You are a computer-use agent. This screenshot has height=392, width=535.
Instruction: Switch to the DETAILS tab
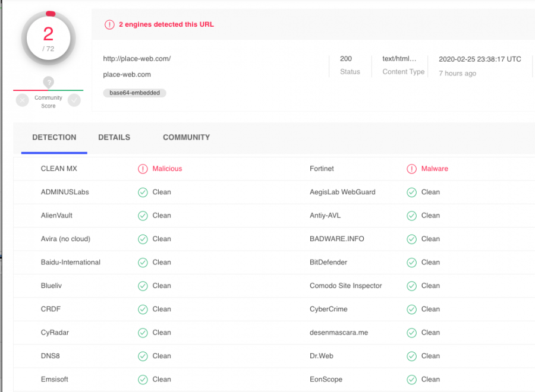(x=114, y=137)
